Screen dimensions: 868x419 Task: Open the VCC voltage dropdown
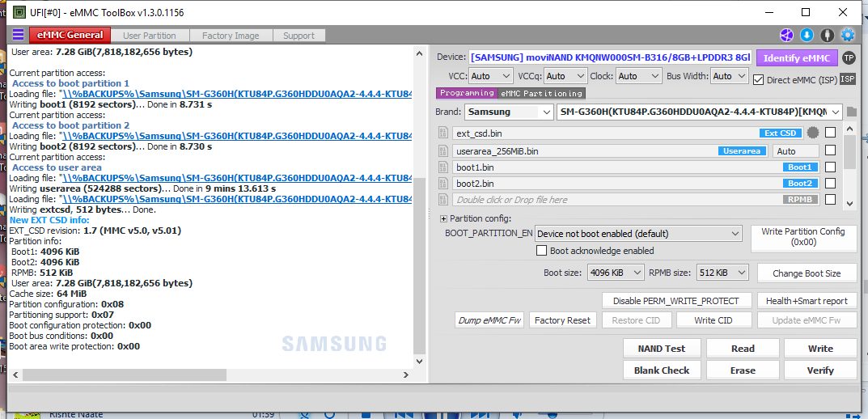(492, 76)
